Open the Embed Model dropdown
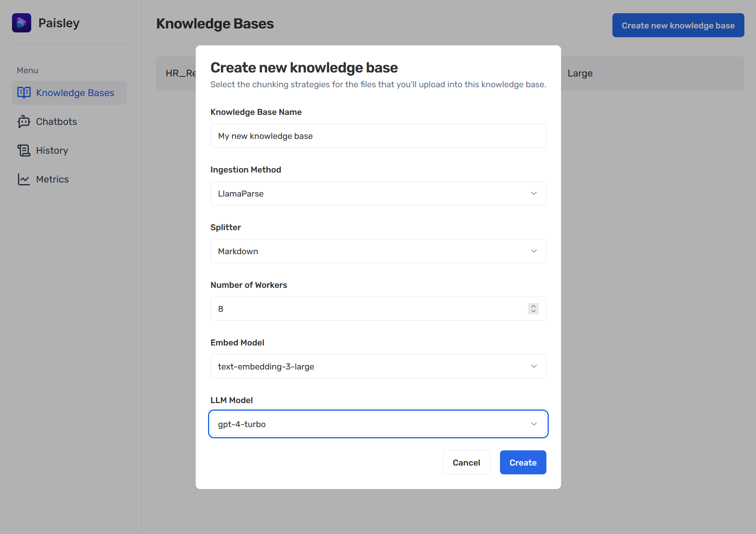This screenshot has height=534, width=756. [x=378, y=366]
